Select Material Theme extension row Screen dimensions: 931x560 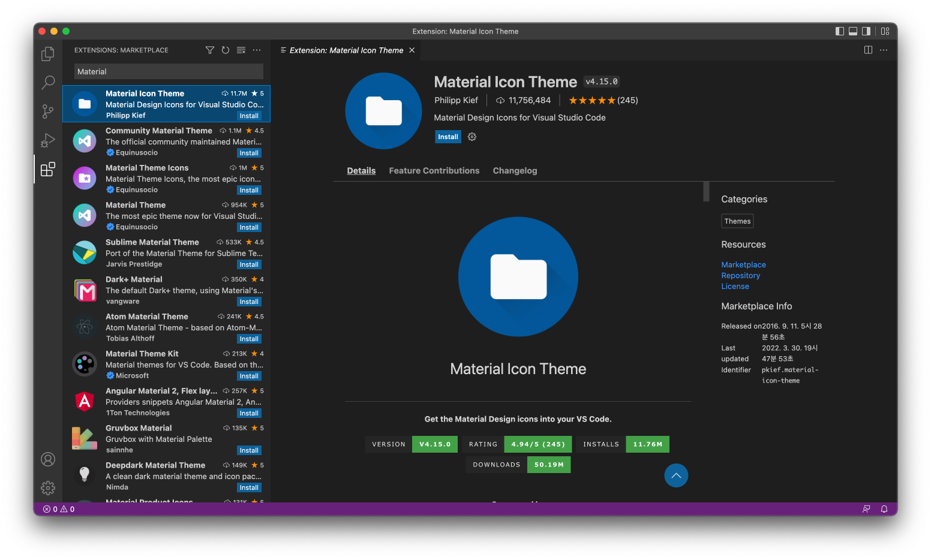(167, 216)
